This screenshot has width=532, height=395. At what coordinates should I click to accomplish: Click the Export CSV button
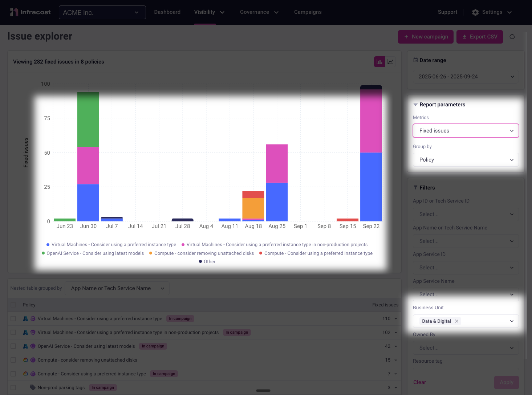[x=479, y=37]
